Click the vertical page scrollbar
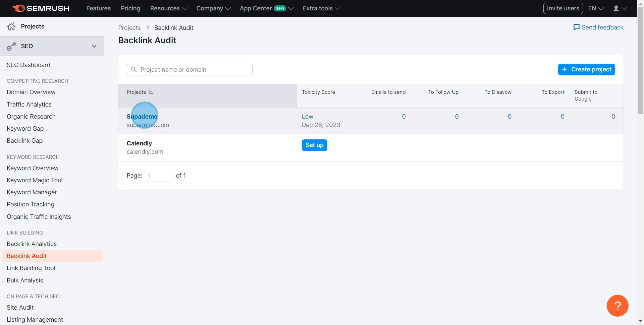644x325 pixels. [640, 60]
